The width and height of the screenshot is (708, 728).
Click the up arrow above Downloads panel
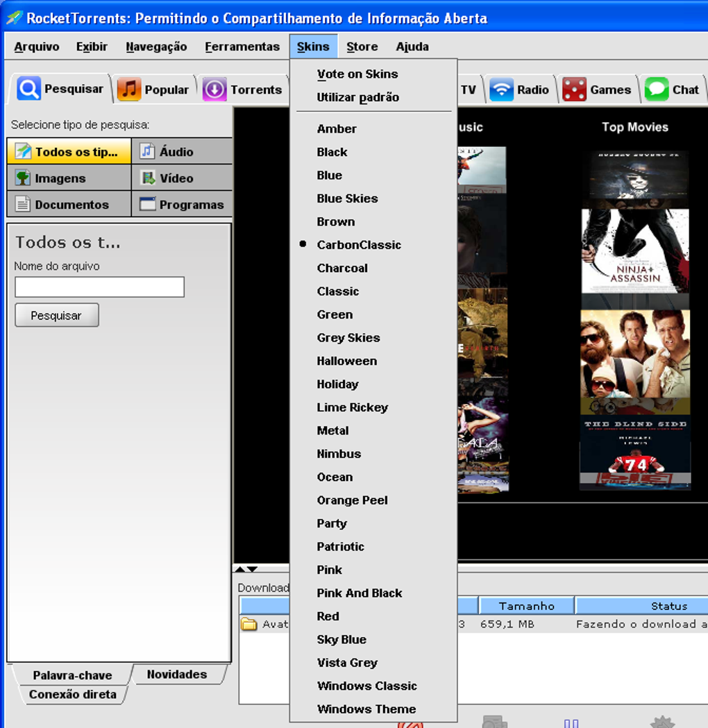240,569
